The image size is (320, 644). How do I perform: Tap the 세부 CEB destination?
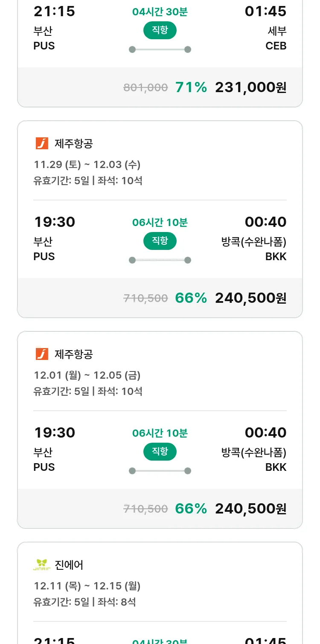coord(276,38)
